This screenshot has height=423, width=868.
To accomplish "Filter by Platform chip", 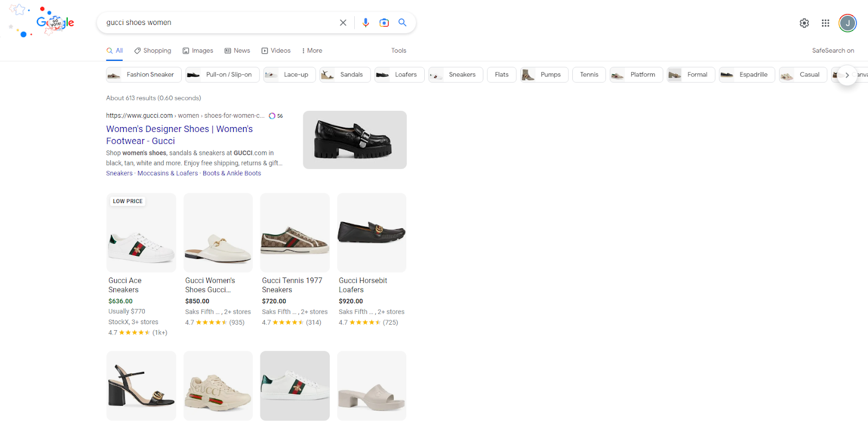I will [x=636, y=74].
